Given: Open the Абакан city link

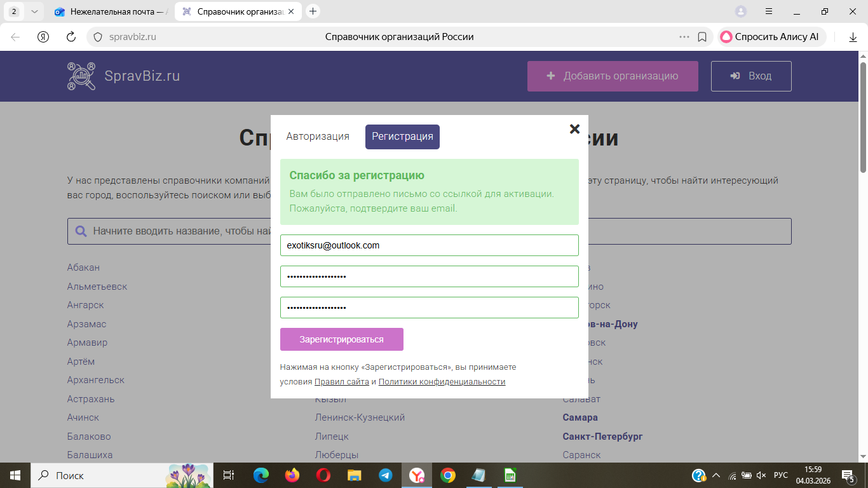Looking at the screenshot, I should click(83, 268).
